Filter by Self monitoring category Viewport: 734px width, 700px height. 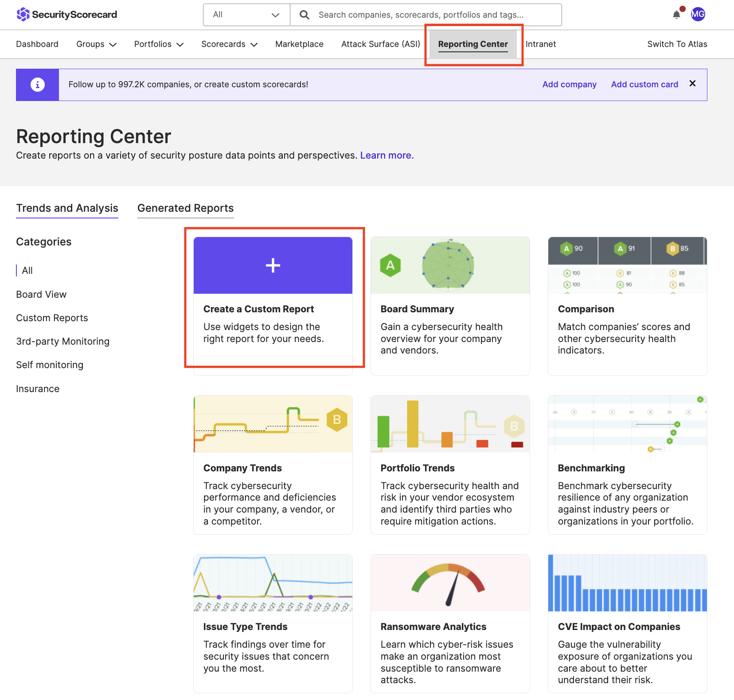(x=50, y=365)
